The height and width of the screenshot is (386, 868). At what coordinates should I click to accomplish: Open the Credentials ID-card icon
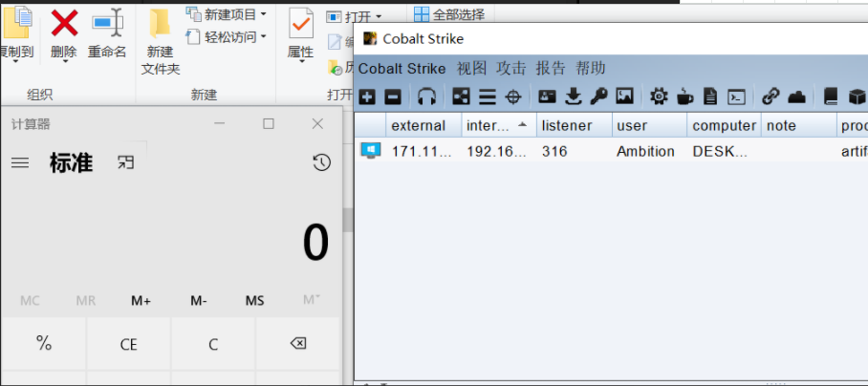pos(547,97)
